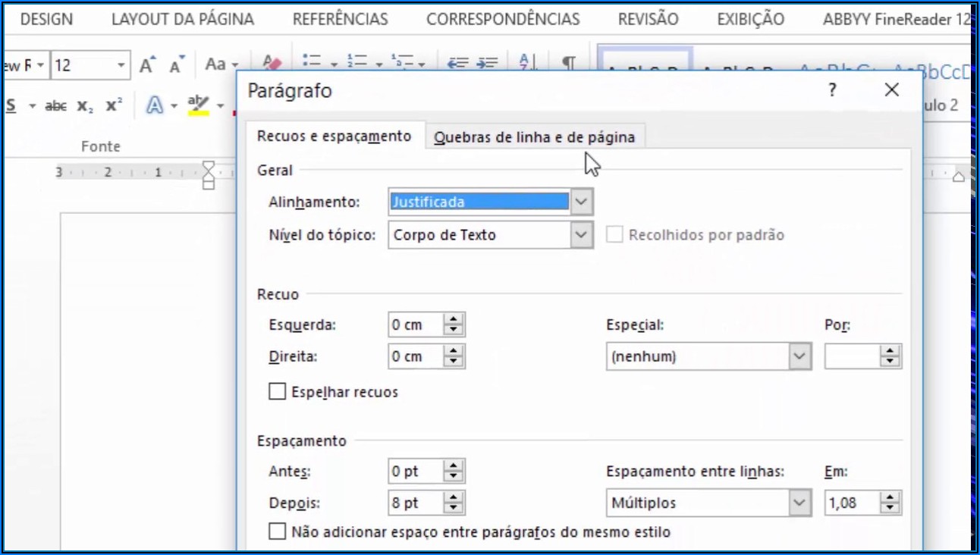Click the Decrease Font Size icon
The width and height of the screenshot is (980, 555).
pos(177,66)
